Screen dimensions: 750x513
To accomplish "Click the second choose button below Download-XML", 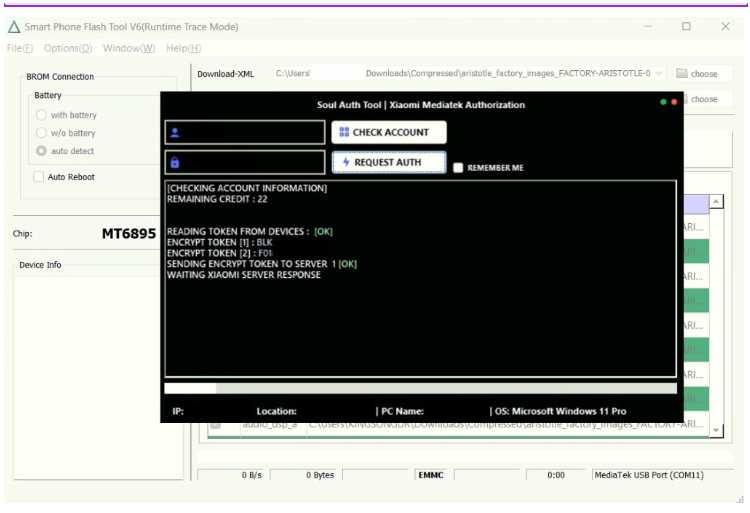I will 706,99.
